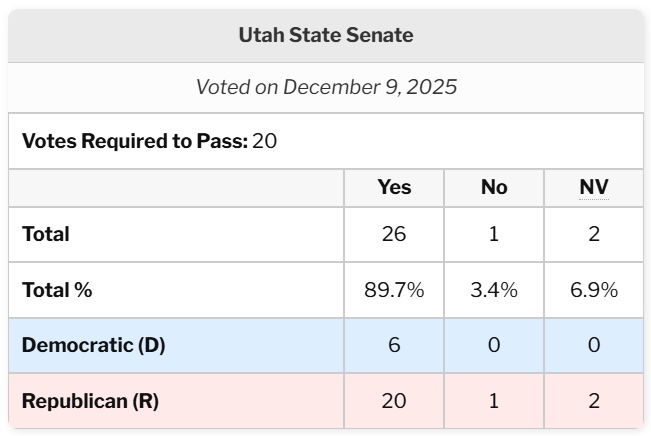The image size is (651, 436).
Task: Click the Voted on December 9, 2025 text
Action: [x=326, y=87]
